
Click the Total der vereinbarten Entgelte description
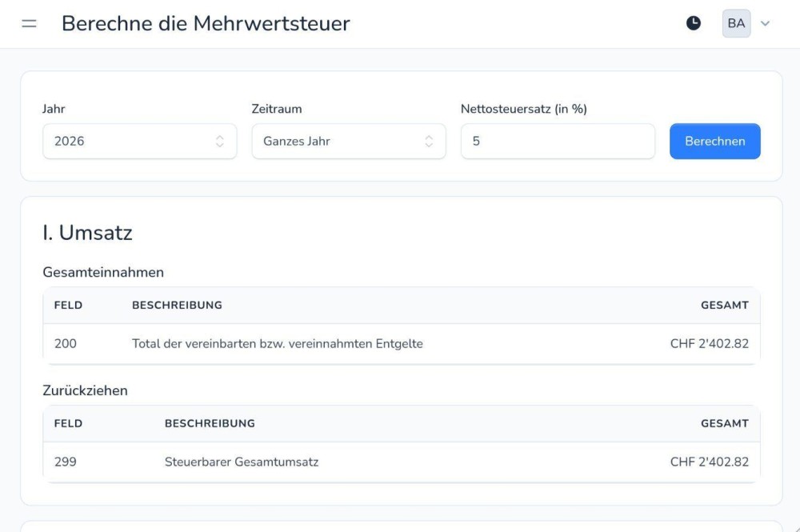click(x=277, y=344)
